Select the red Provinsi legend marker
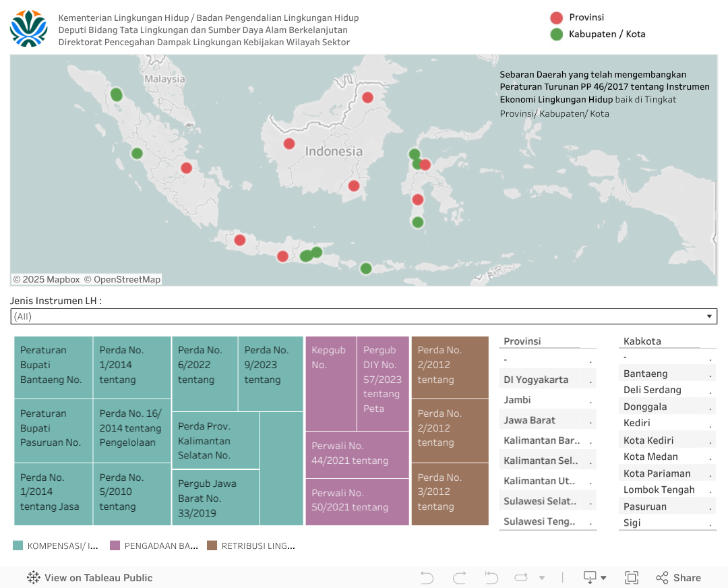728x588 pixels. pos(556,18)
